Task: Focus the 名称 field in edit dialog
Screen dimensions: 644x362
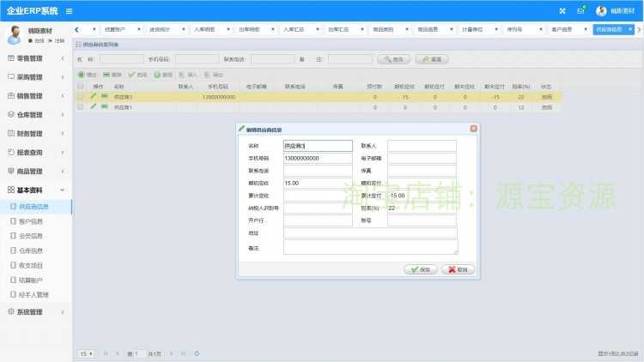Action: 318,146
